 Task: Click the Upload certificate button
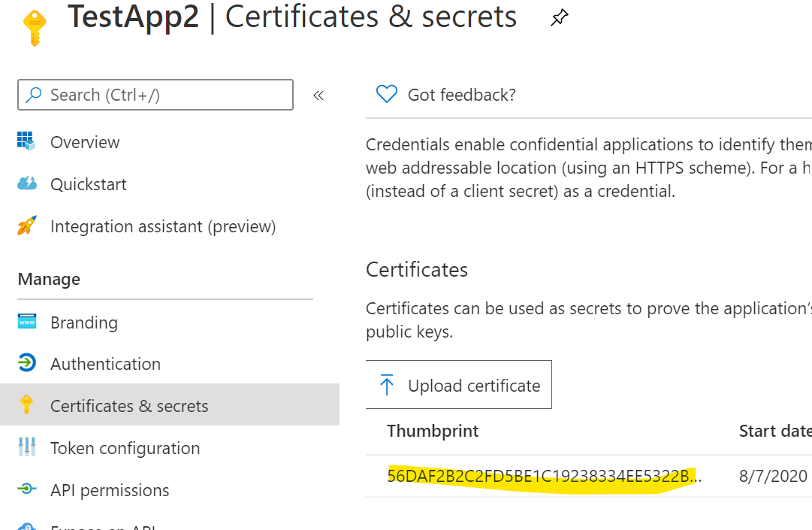(459, 385)
